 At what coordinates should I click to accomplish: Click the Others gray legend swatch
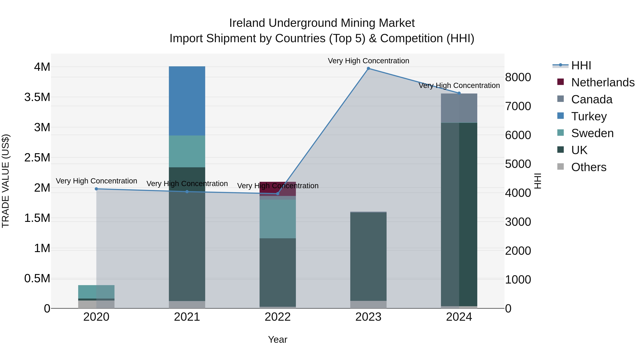[560, 166]
